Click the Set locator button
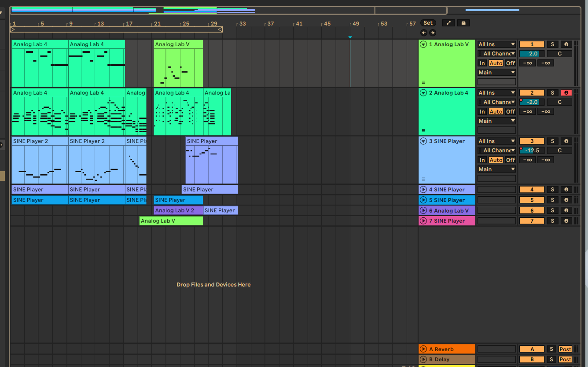The image size is (588, 367). [428, 23]
